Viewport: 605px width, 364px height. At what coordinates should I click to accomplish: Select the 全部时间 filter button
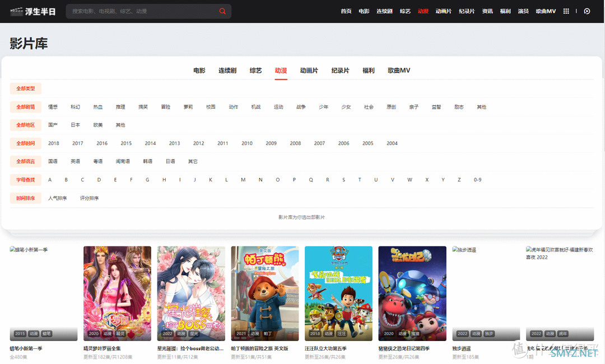[x=25, y=143]
